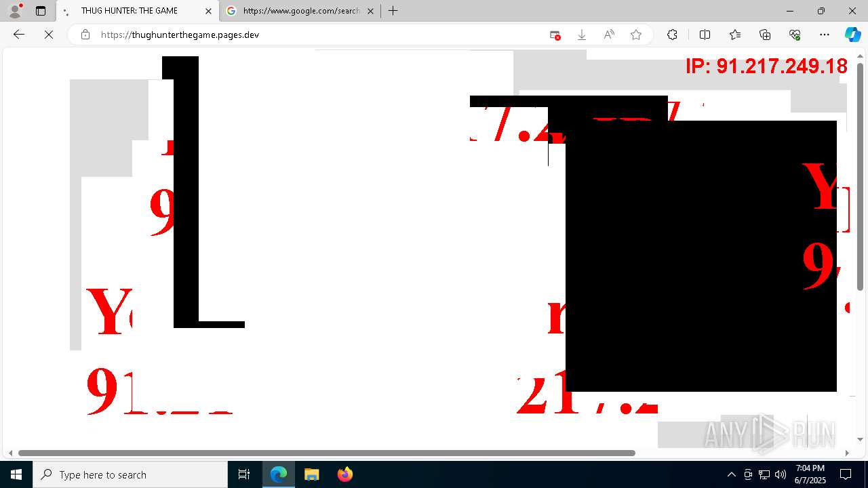Click the taskbar search box
This screenshot has width=868, height=488.
(130, 474)
